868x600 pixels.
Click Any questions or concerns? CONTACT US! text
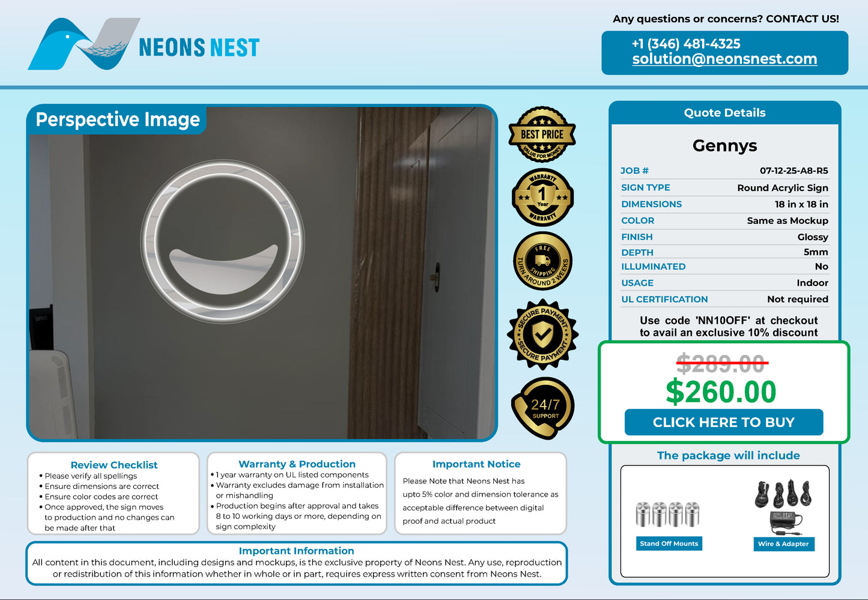[726, 19]
